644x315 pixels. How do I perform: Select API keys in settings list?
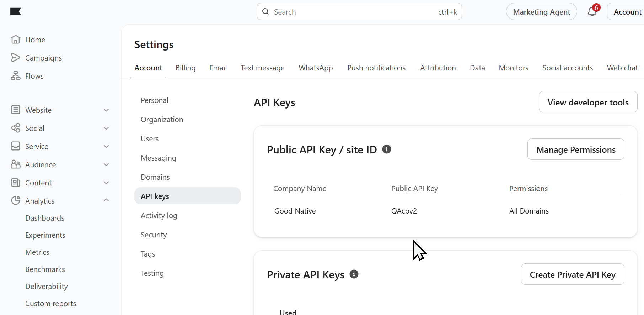click(x=188, y=196)
